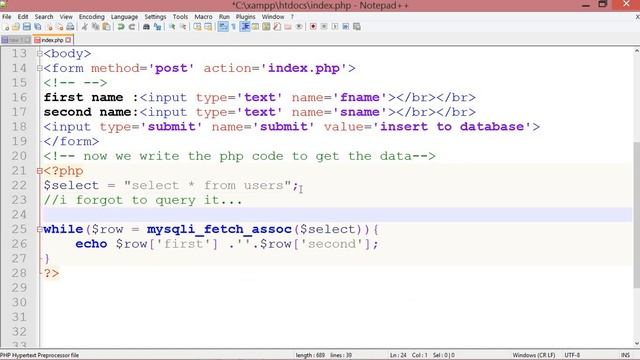The width and height of the screenshot is (640, 360).
Task: Collapse the php block fold marker line 21
Action: pyautogui.click(x=40, y=171)
